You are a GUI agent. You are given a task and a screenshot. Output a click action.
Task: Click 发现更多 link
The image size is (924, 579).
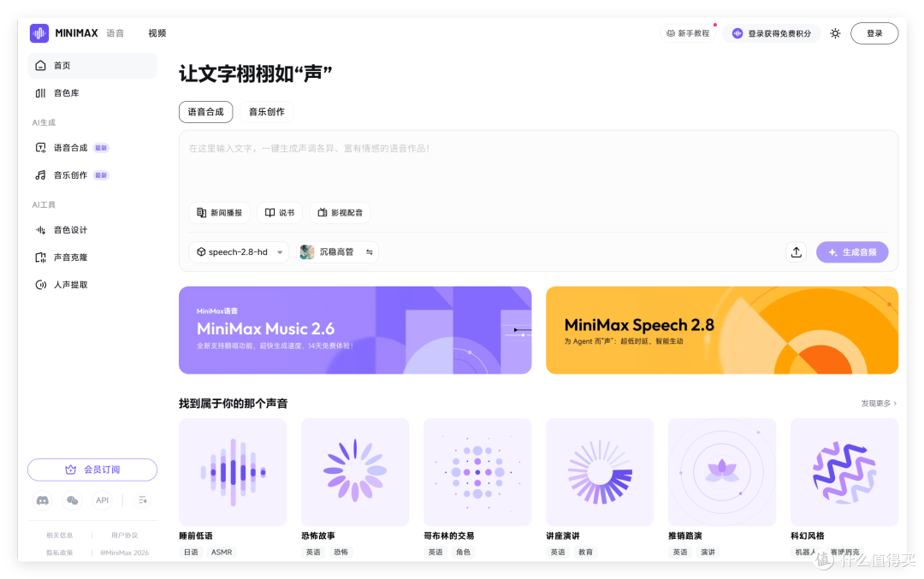click(880, 404)
